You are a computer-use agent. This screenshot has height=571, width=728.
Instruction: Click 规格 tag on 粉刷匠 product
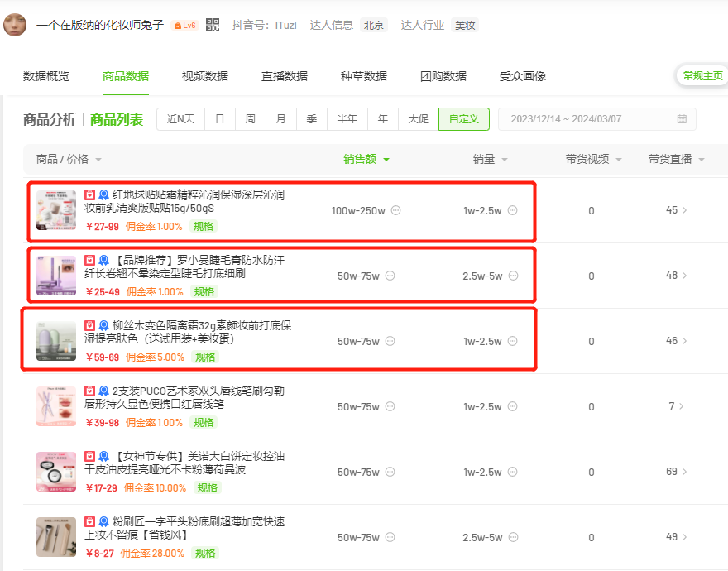point(205,554)
